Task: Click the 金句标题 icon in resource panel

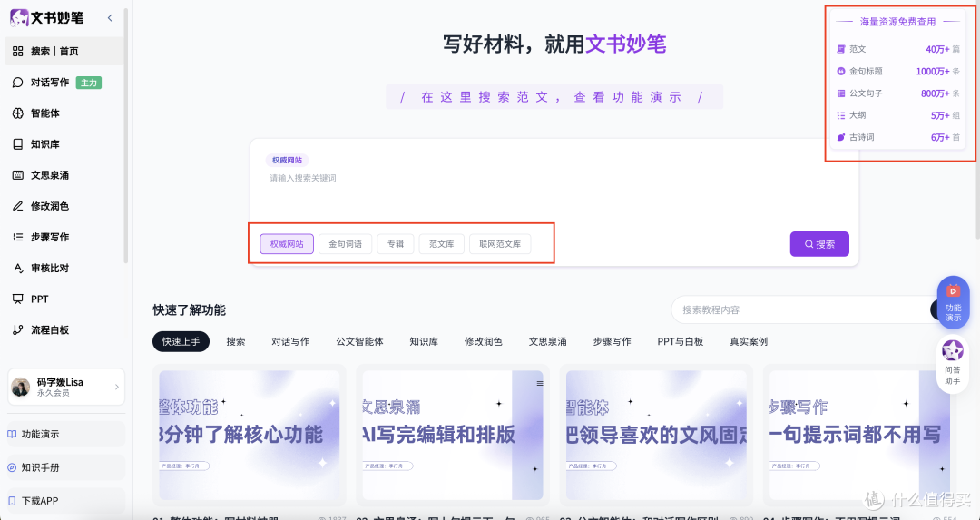Action: tap(841, 72)
